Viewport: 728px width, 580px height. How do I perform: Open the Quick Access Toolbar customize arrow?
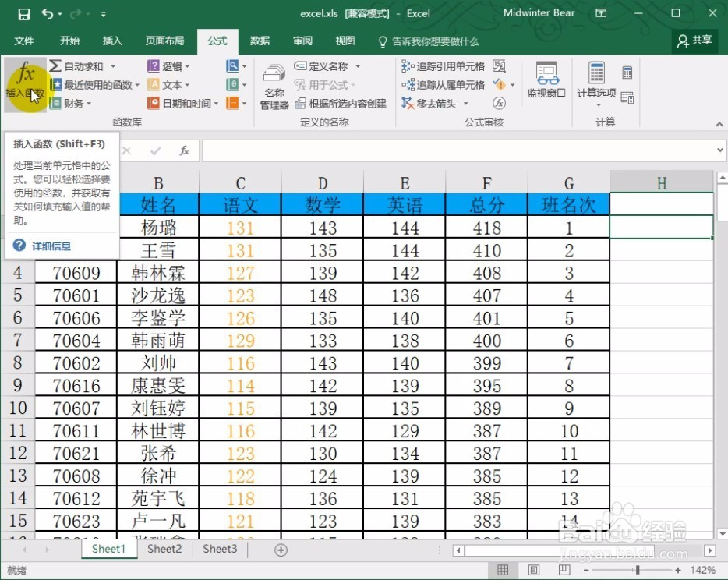(104, 15)
